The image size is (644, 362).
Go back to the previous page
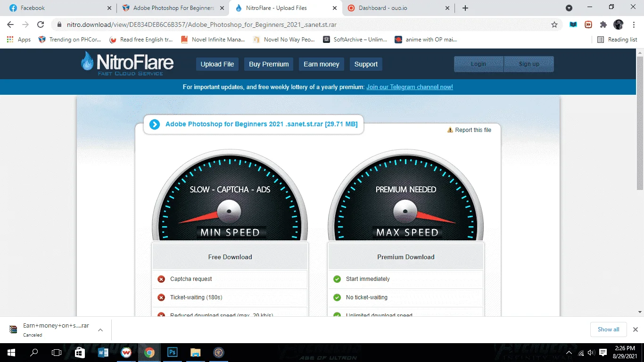10,25
